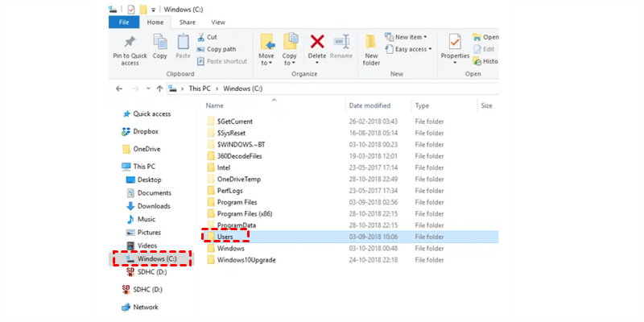Click the Copy icon in Clipboard group

coord(159,42)
